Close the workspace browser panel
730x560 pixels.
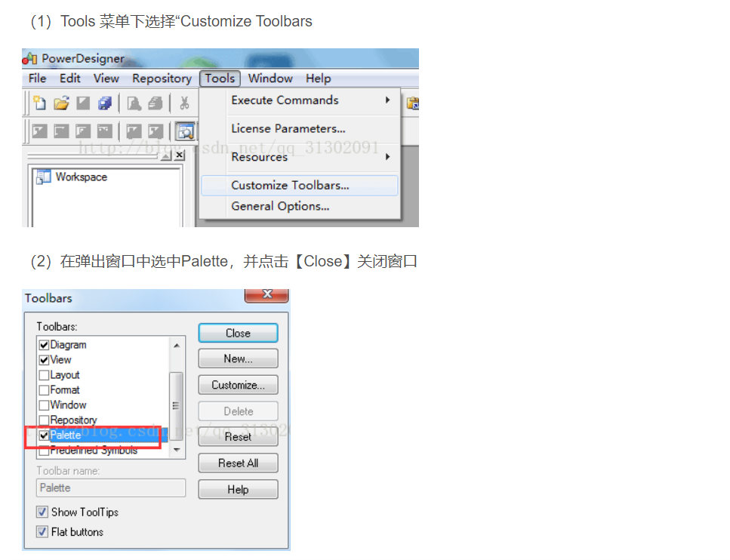tap(179, 155)
